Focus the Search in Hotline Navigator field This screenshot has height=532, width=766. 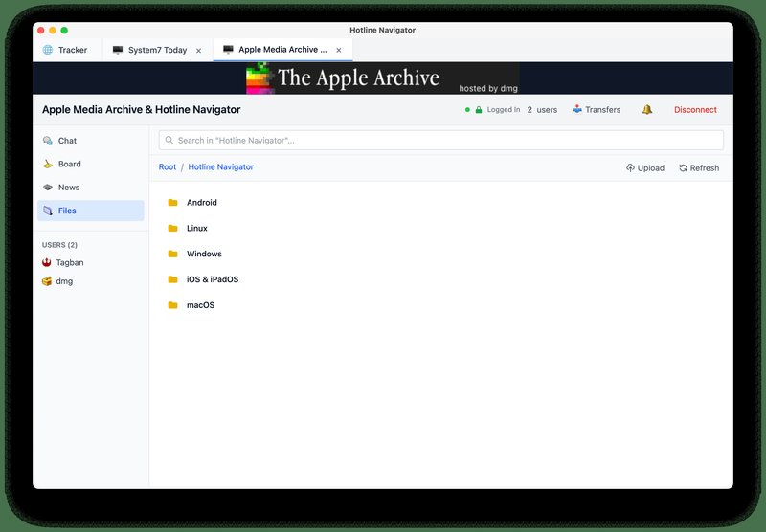[x=440, y=141]
